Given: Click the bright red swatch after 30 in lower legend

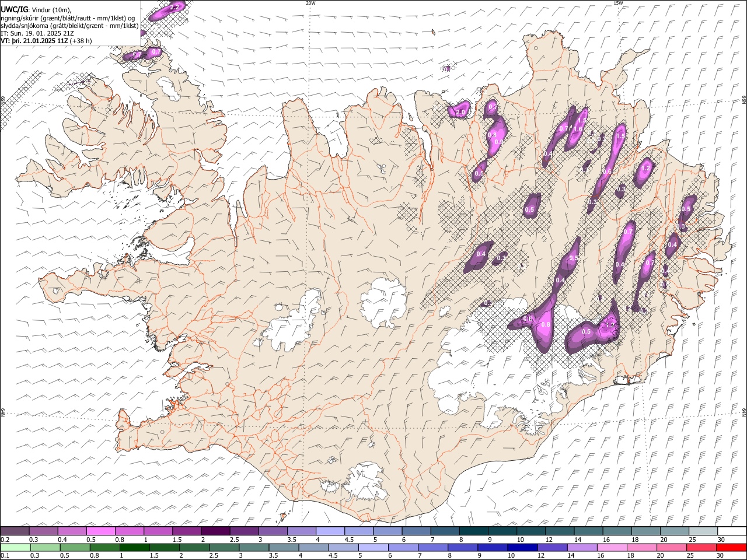Looking at the screenshot, I should click(731, 547).
